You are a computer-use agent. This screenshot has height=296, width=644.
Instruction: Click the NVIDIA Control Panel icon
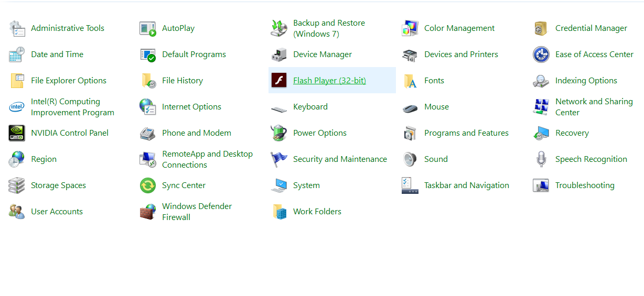[17, 133]
